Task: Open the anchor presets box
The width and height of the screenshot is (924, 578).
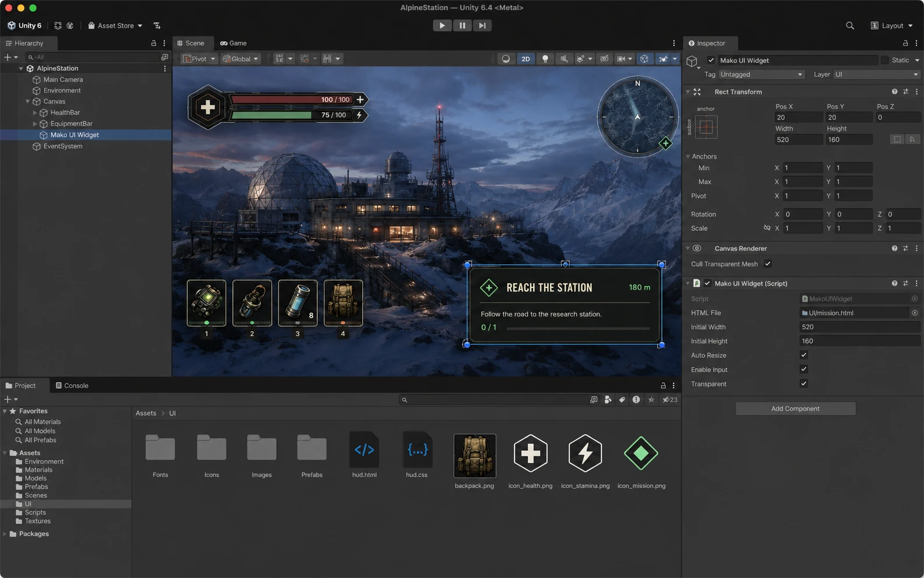Action: pos(706,127)
